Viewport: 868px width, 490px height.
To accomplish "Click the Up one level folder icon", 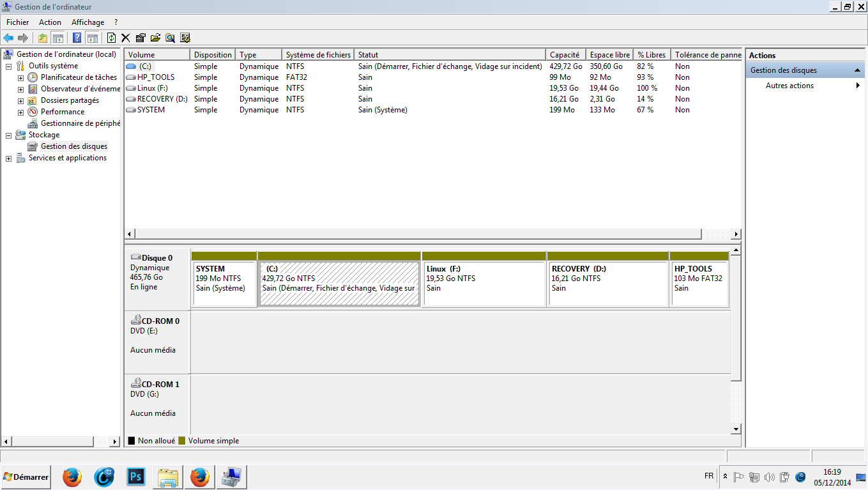I will click(x=43, y=38).
